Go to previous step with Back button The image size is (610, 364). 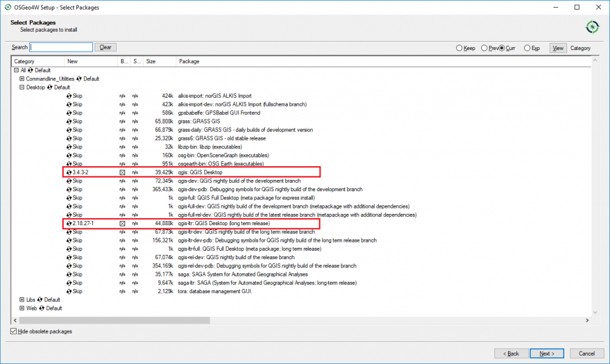(x=511, y=353)
